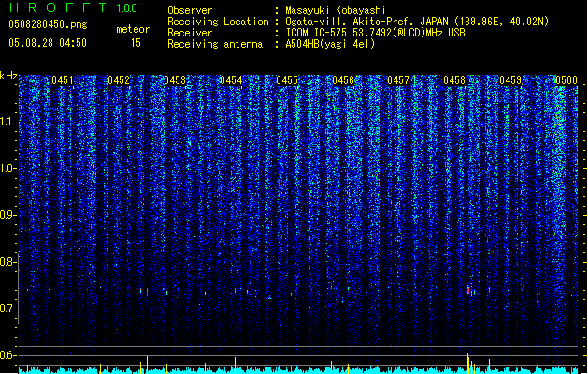Click the 0.9 frequency axis label
The width and height of the screenshot is (588, 374).
8,215
